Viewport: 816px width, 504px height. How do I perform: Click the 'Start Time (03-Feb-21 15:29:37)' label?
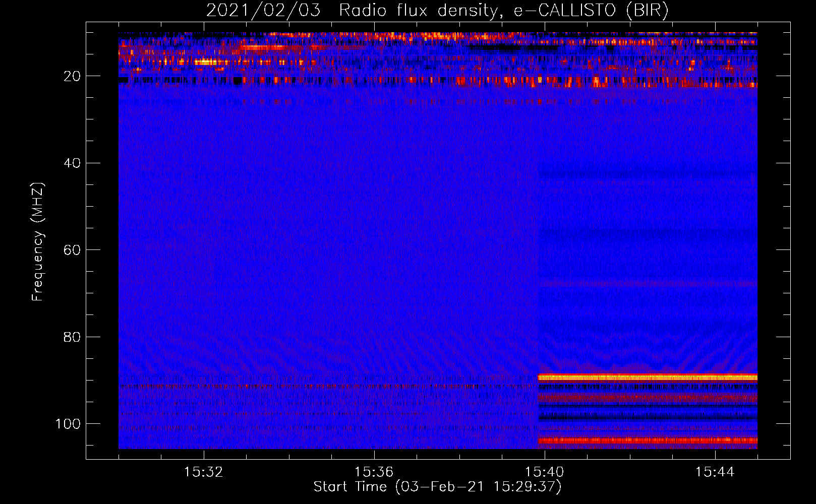click(437, 487)
